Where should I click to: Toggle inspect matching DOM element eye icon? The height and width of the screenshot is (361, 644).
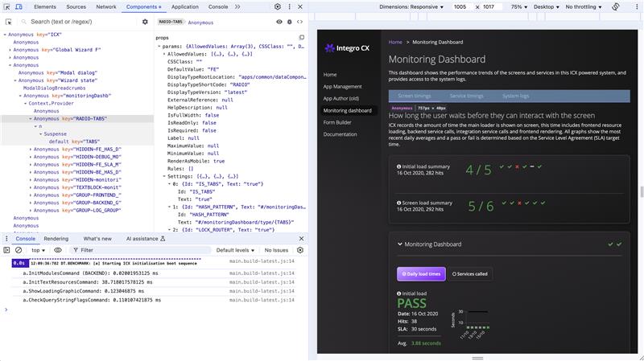coord(279,22)
